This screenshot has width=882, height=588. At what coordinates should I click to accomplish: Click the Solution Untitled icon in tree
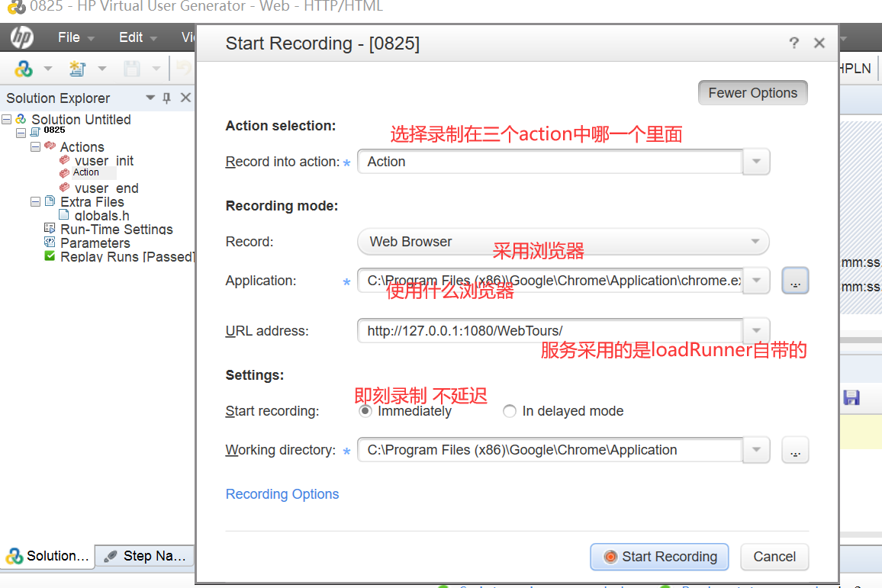(21, 119)
